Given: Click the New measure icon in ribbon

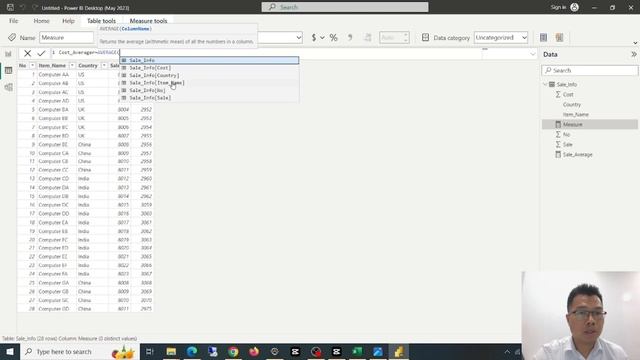Looking at the screenshot, I should [x=543, y=38].
